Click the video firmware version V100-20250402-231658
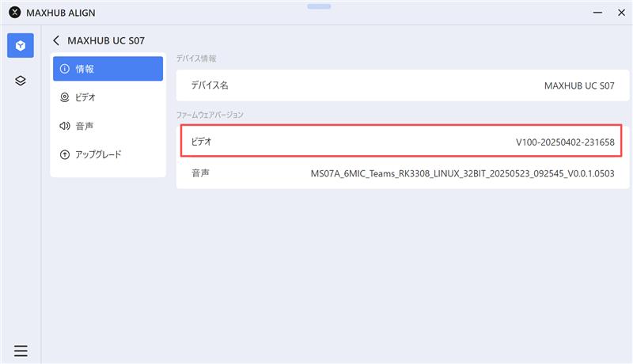This screenshot has width=633, height=364. pos(565,142)
